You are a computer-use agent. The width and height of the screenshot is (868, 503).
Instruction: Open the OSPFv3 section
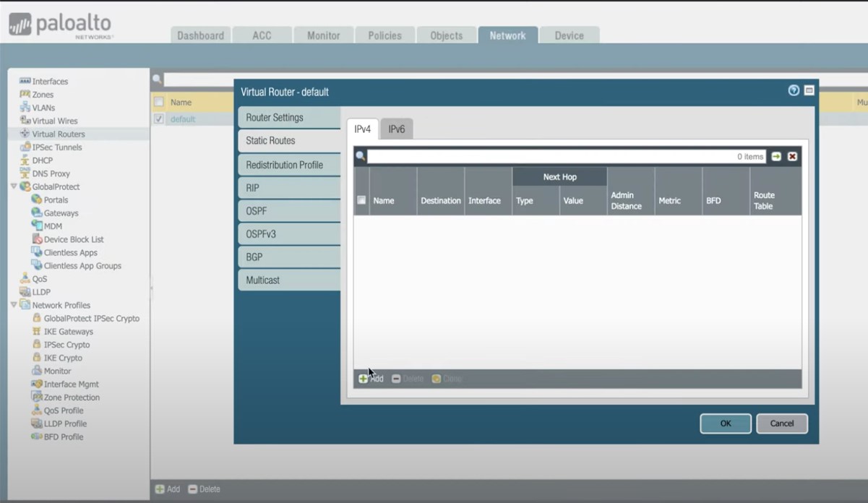click(289, 234)
